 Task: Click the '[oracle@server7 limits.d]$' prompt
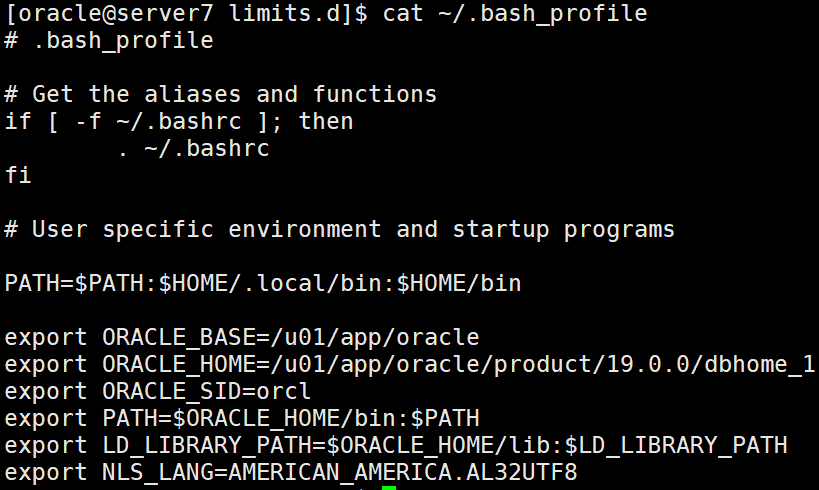[186, 14]
